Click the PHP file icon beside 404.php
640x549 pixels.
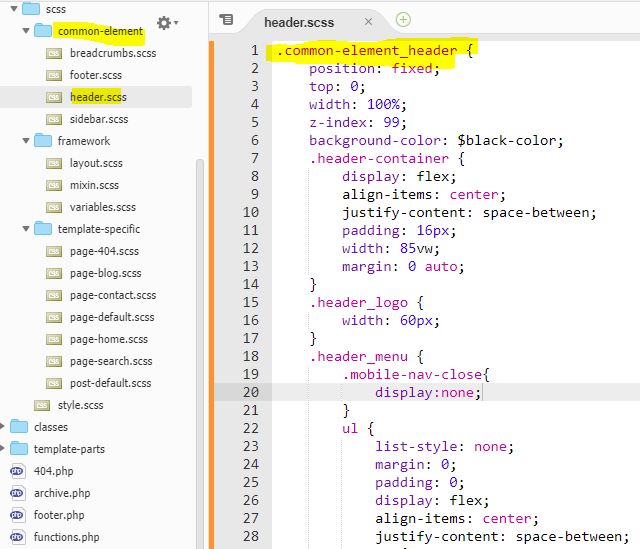pyautogui.click(x=17, y=471)
